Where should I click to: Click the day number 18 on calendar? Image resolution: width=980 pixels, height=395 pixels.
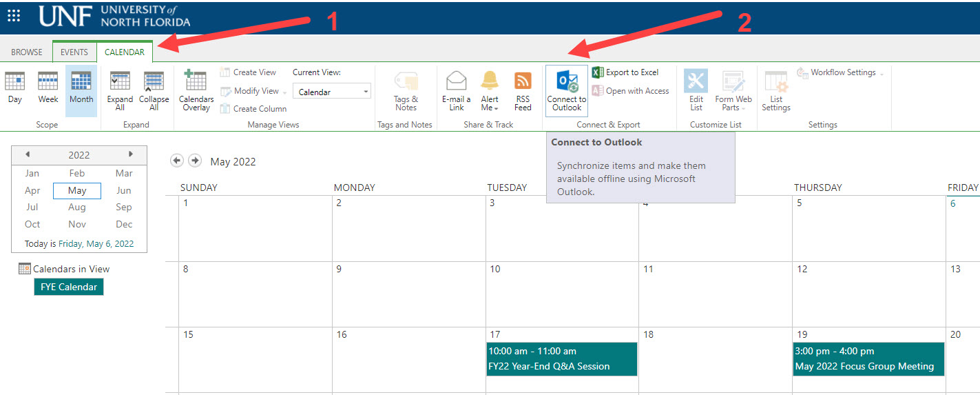coord(648,334)
